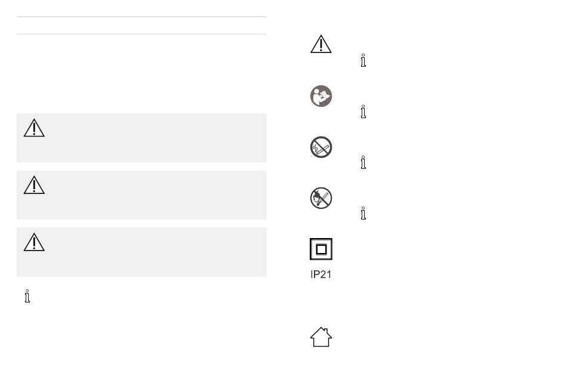Click the house indoor-use symbol

tap(321, 337)
